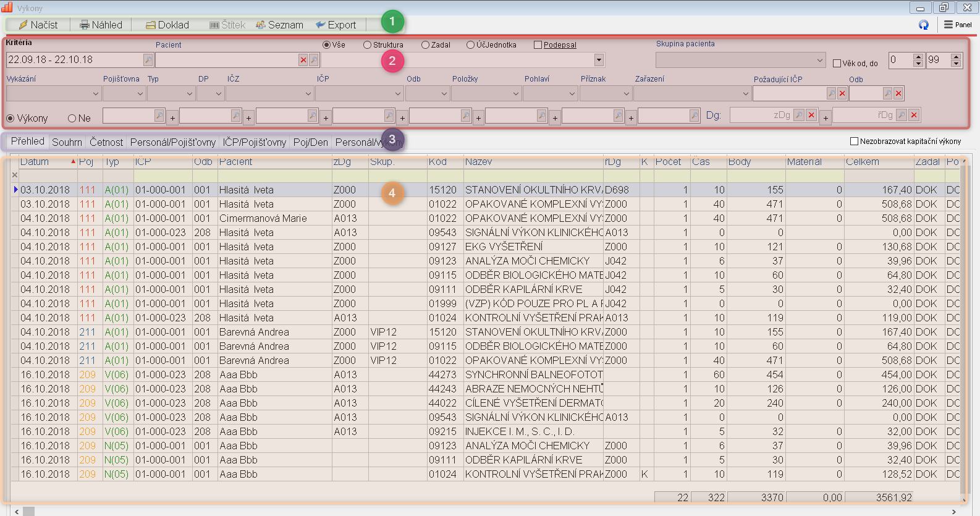Click the Export toolbar icon
Image resolution: width=980 pixels, height=516 pixels.
321,25
